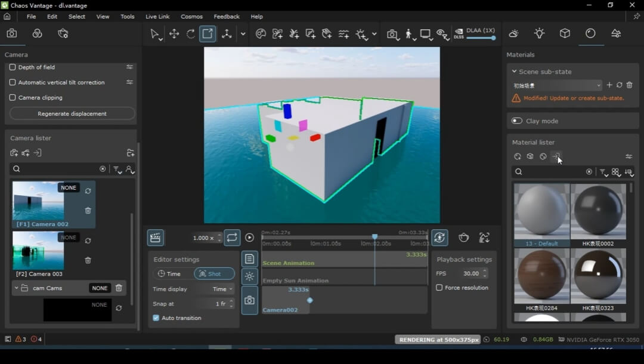Viewport: 644px width, 364px height.
Task: Open the camera lister filter dropdown
Action: pyautogui.click(x=117, y=169)
